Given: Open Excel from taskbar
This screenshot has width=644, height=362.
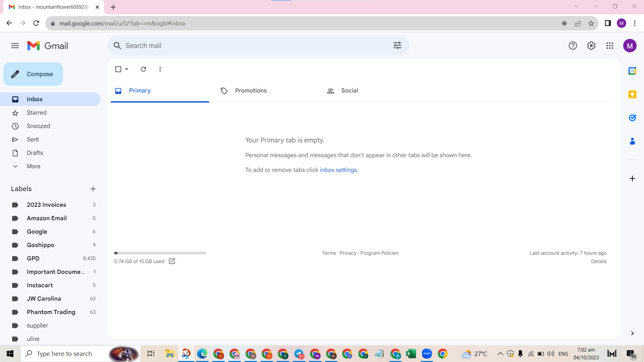Looking at the screenshot, I should coord(411,354).
